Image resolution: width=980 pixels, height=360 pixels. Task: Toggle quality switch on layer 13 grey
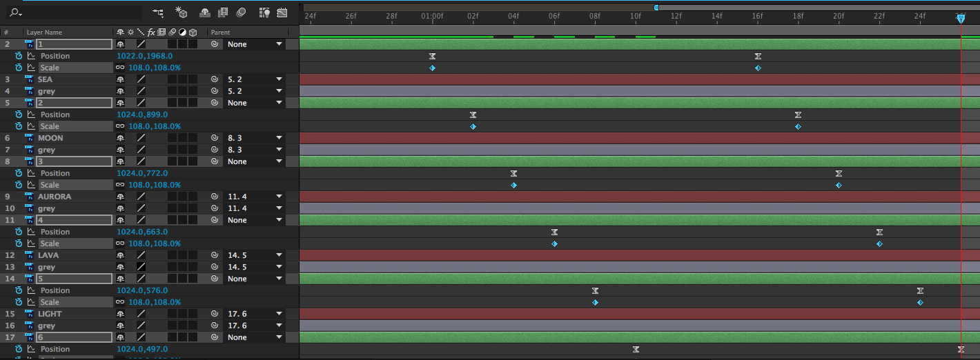[141, 267]
